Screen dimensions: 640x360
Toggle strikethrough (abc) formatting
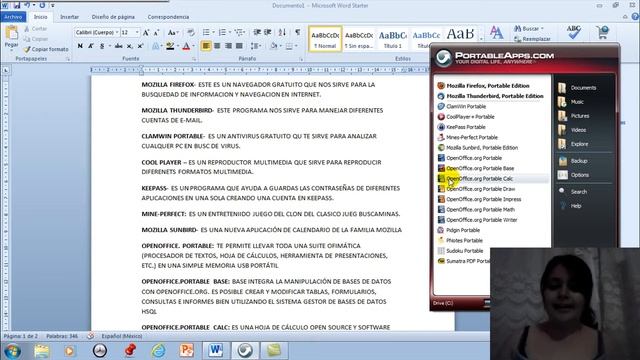(x=118, y=46)
